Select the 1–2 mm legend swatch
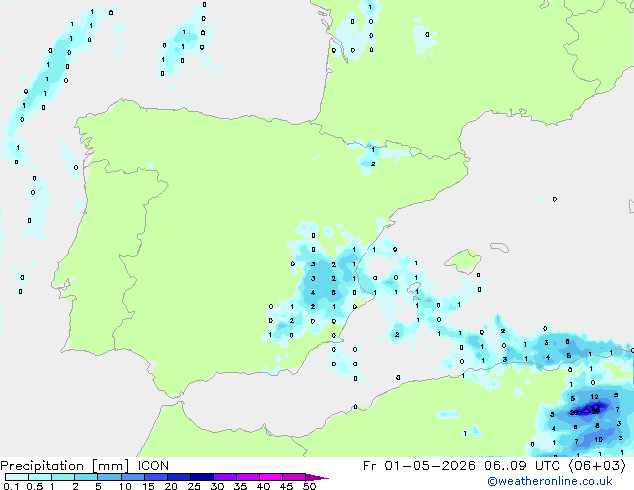Viewport: 634px width, 490px height. [63, 477]
